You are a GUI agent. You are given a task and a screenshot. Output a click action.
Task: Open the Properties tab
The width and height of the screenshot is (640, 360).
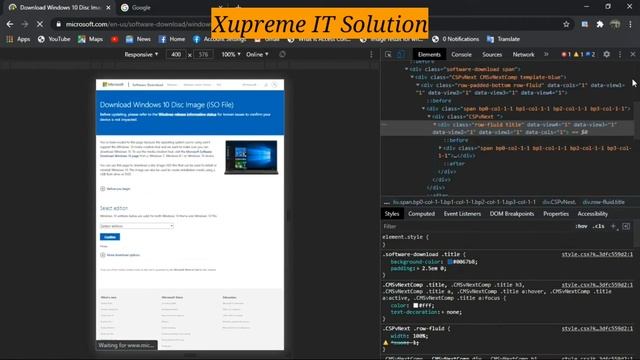pyautogui.click(x=556, y=213)
